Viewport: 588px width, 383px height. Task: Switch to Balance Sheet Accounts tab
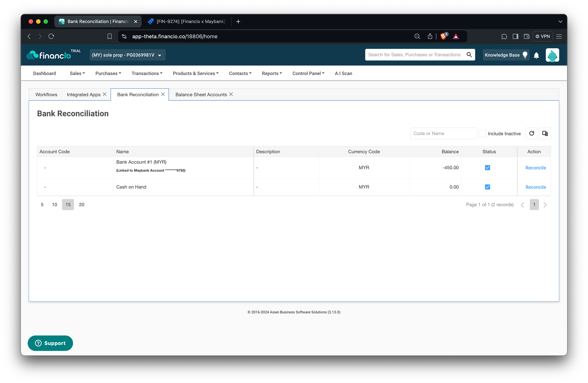201,95
